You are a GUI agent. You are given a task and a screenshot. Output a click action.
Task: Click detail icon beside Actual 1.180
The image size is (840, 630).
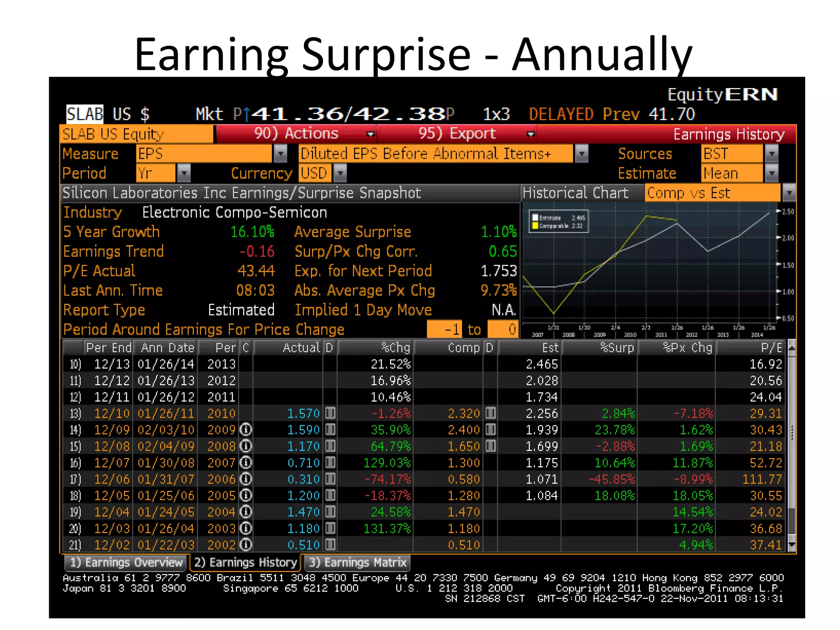pos(330,527)
